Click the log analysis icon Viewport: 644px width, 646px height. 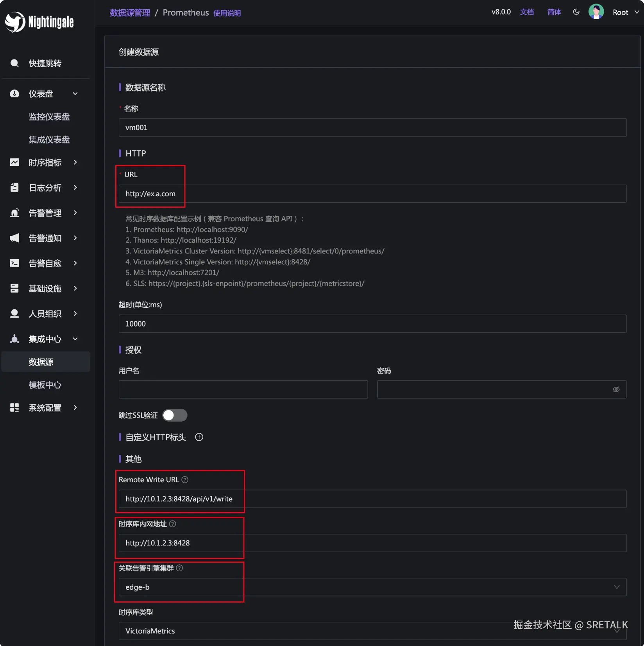click(14, 188)
